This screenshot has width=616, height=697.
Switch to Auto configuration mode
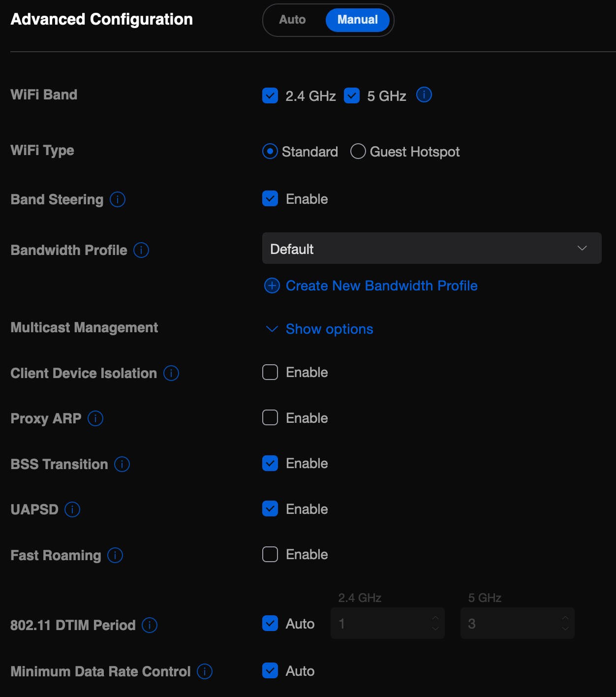click(x=292, y=20)
